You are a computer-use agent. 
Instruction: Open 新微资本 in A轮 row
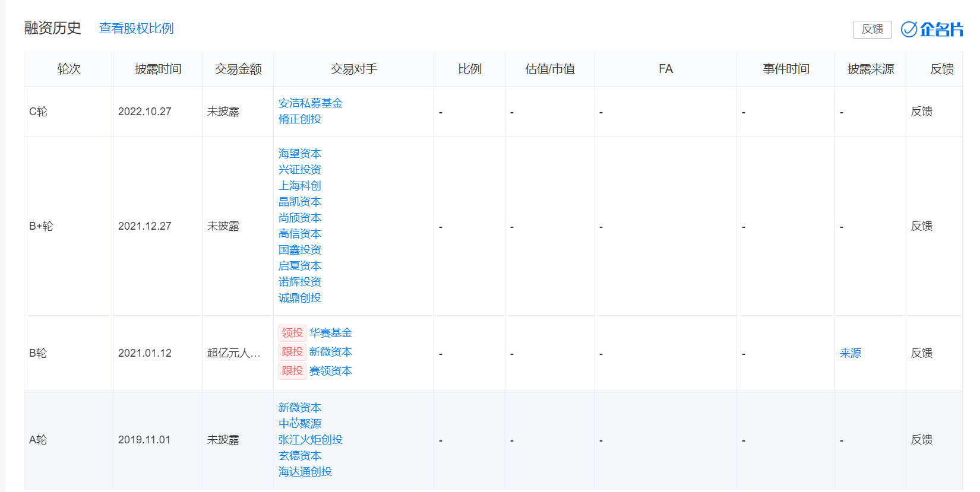tap(300, 408)
